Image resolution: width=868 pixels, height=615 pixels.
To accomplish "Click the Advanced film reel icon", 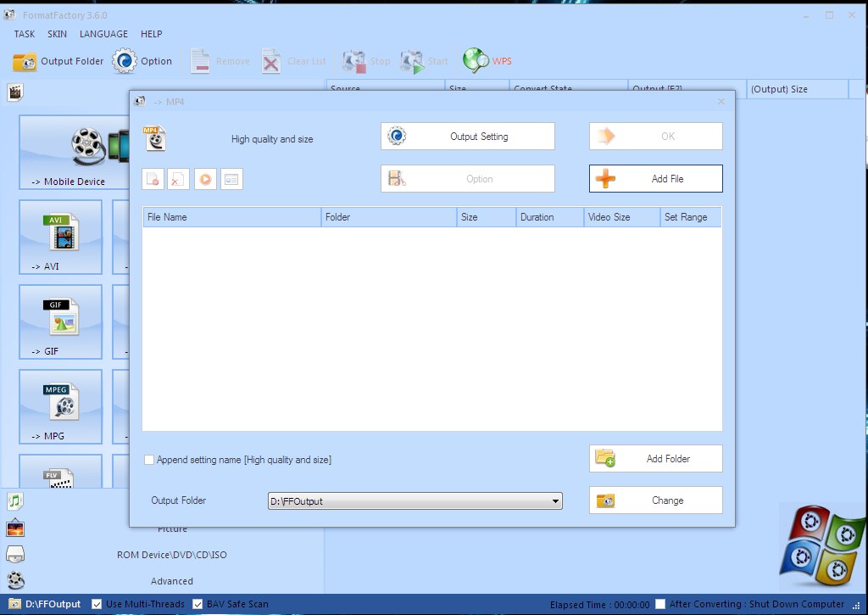I will pyautogui.click(x=15, y=580).
